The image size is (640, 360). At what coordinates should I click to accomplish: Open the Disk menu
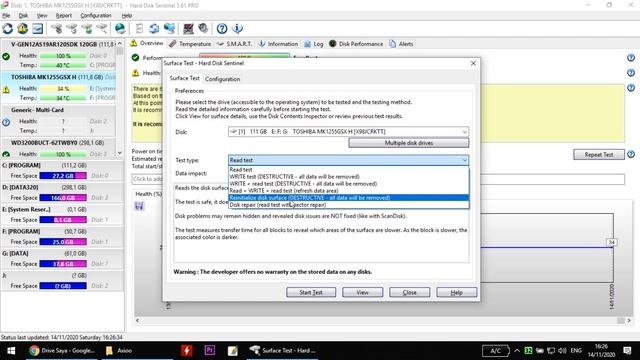point(23,16)
